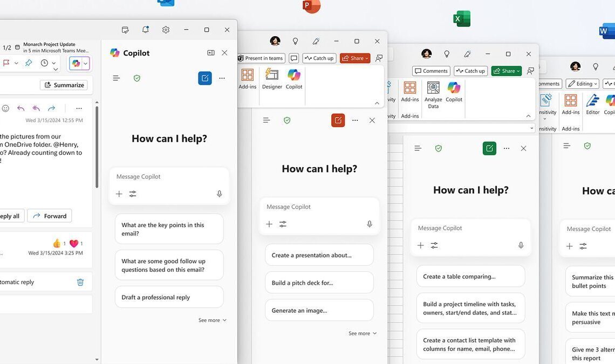The image size is (615, 364).
Task: Open Add-ins in PowerPoint ribbon
Action: coord(248,79)
